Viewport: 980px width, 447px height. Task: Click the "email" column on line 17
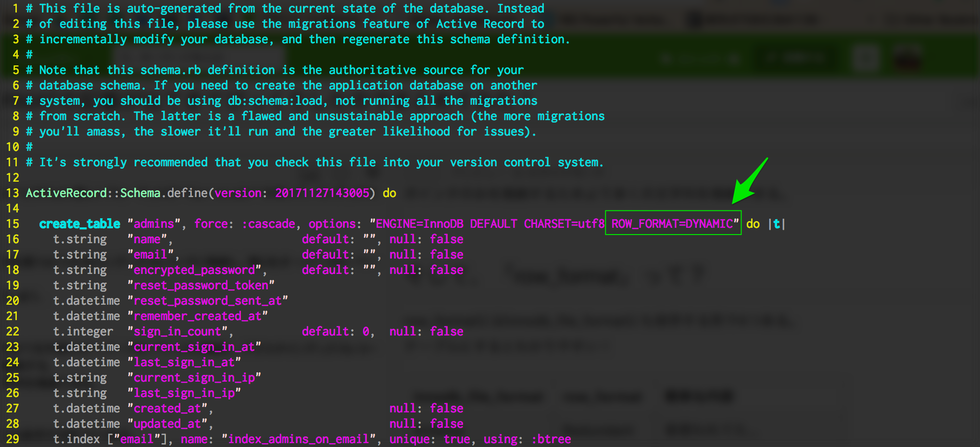tap(151, 255)
